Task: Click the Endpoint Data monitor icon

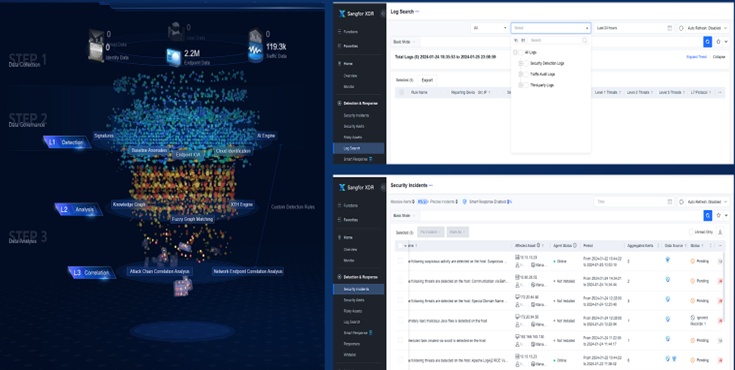Action: coord(173,57)
